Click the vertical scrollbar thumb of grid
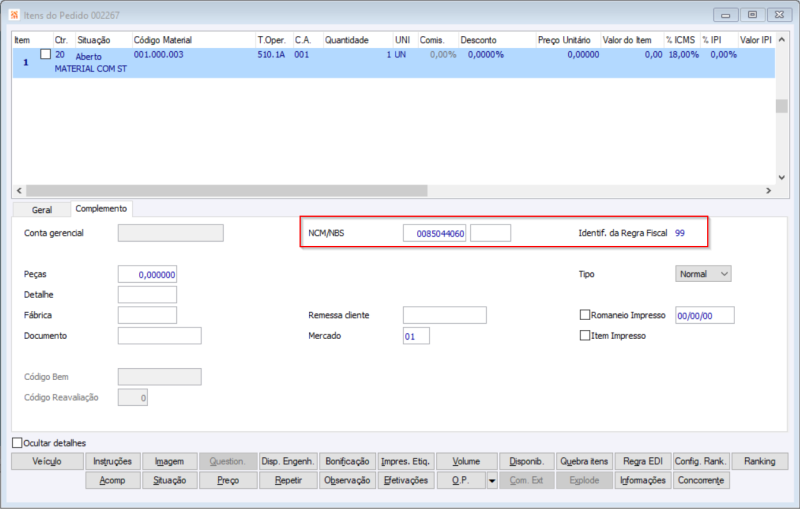800x509 pixels. tap(782, 106)
